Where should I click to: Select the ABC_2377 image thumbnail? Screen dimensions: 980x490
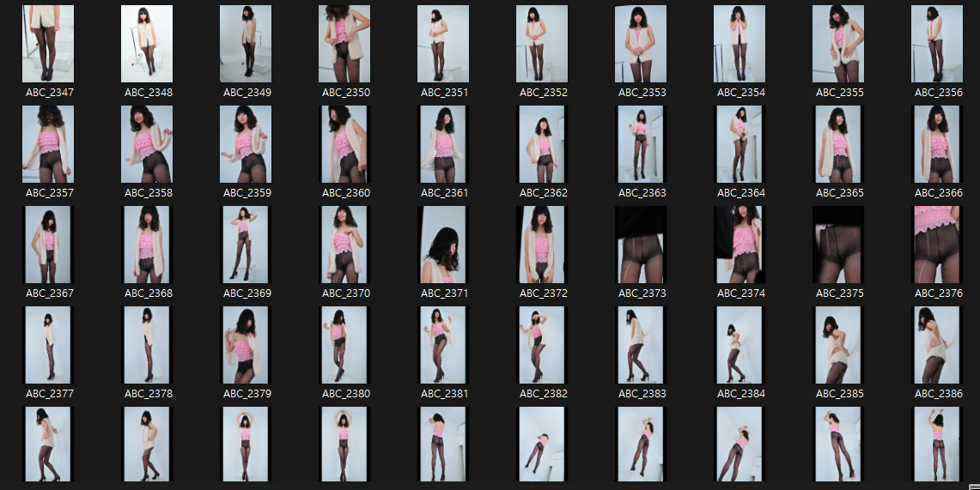49,345
